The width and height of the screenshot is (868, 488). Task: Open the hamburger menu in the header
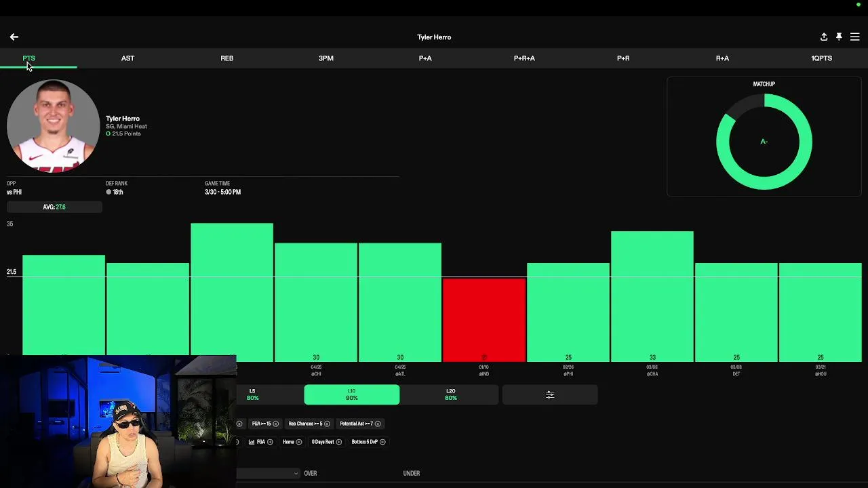point(854,37)
